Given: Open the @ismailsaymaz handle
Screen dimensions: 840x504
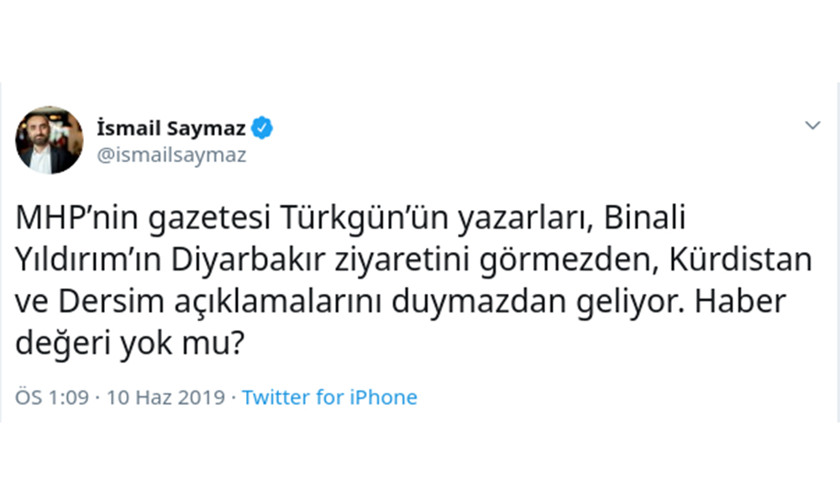Looking at the screenshot, I should click(172, 155).
